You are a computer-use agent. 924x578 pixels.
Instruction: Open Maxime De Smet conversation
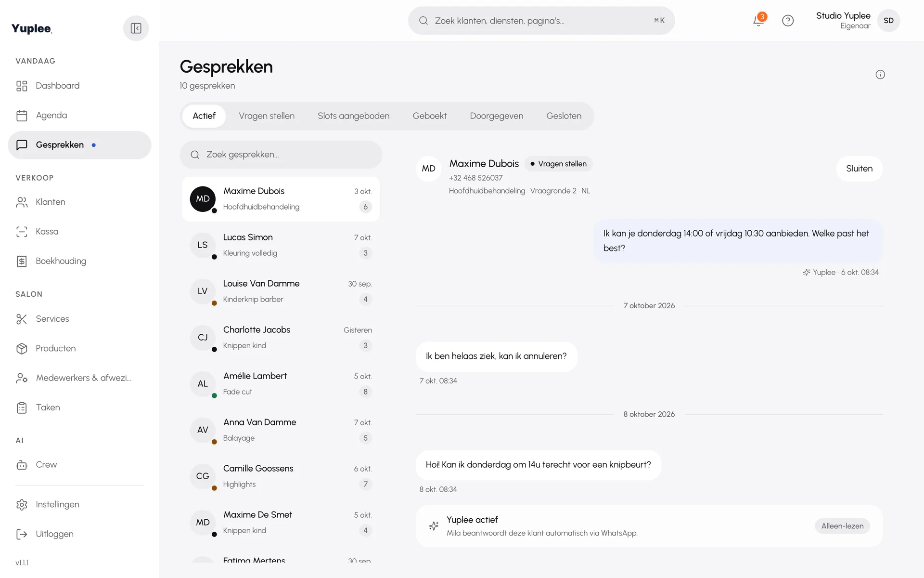coord(281,523)
